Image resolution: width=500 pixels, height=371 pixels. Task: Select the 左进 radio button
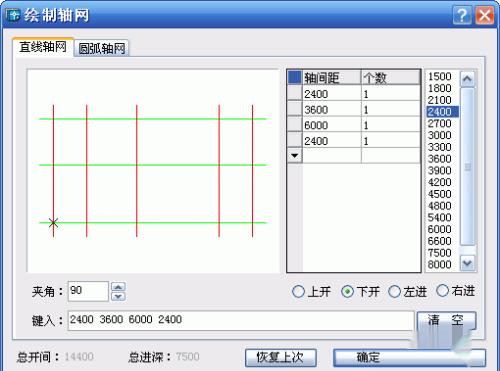394,292
